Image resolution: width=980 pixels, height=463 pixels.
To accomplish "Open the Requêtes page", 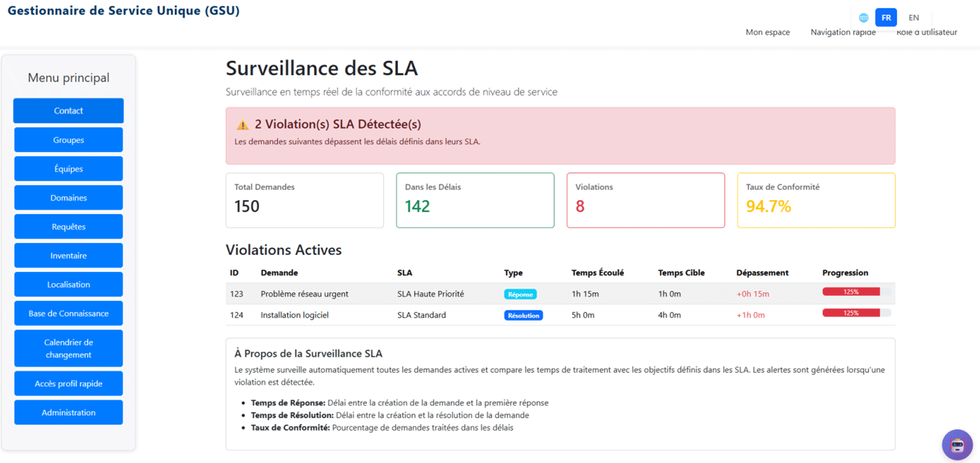I will (68, 226).
